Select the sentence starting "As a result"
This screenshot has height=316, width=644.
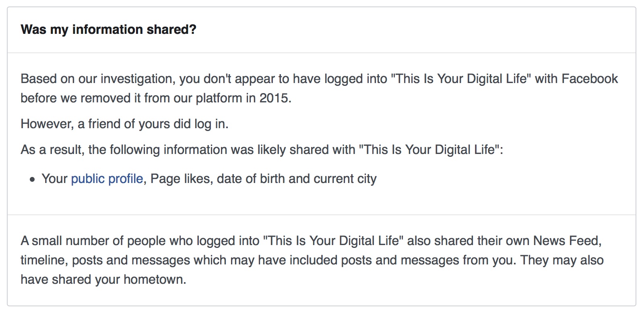point(262,150)
